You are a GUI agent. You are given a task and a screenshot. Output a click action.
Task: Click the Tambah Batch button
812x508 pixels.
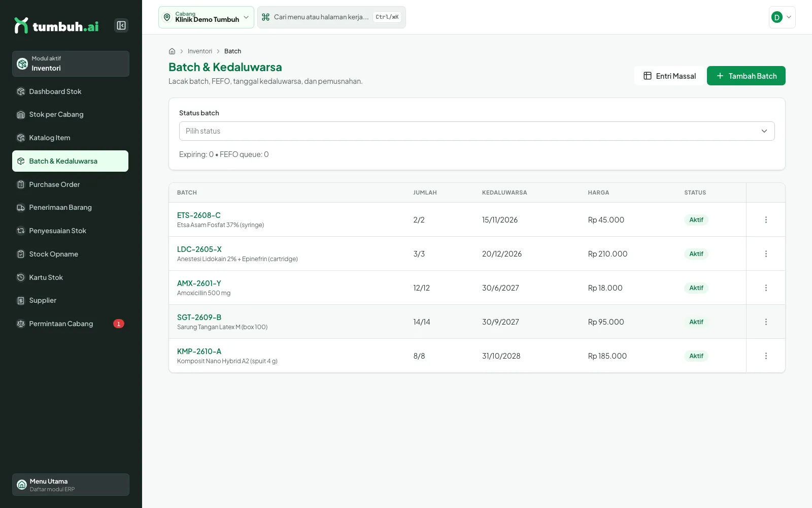[746, 76]
